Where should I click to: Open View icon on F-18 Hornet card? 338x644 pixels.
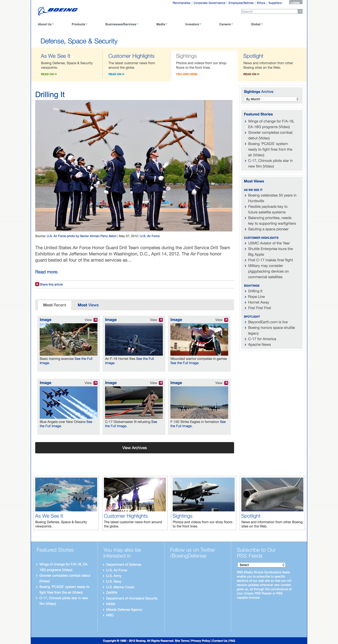point(161,320)
